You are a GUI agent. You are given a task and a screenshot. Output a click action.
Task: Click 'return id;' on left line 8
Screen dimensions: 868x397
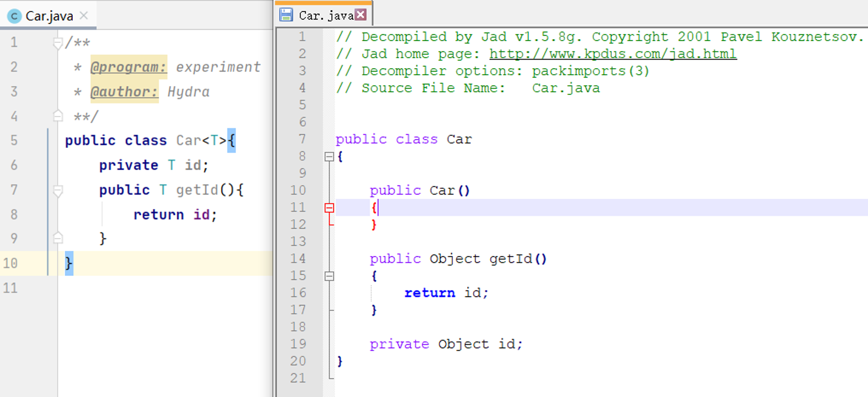pos(175,215)
